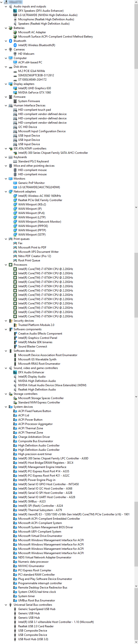
Task: Click the Microsoft AC Adapter battery icon
Action: click(x=15, y=32)
